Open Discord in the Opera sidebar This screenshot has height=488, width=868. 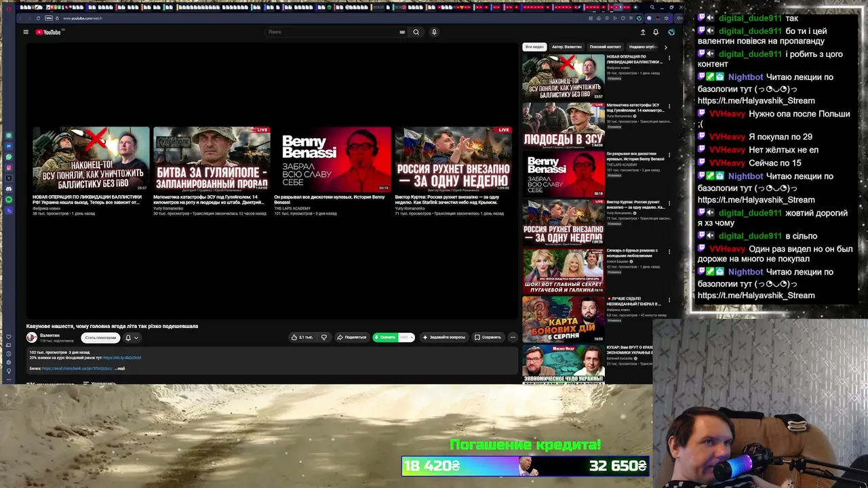tap(9, 189)
